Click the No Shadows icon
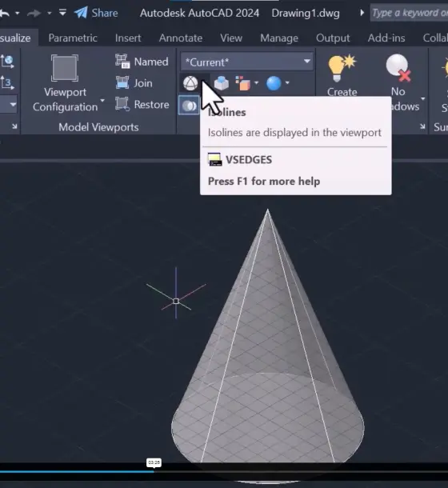Image resolution: width=448 pixels, height=488 pixels. tap(398, 68)
